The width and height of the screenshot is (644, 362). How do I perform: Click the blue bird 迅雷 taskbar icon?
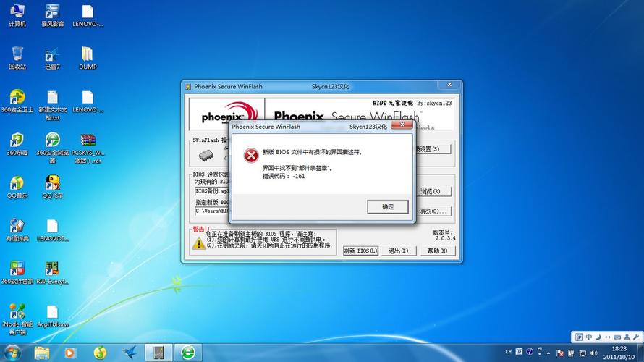coord(130,353)
